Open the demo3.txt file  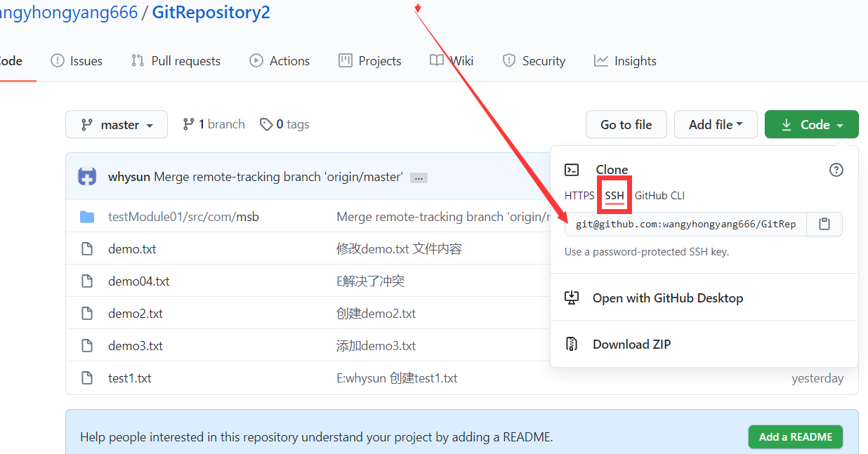[x=136, y=346]
